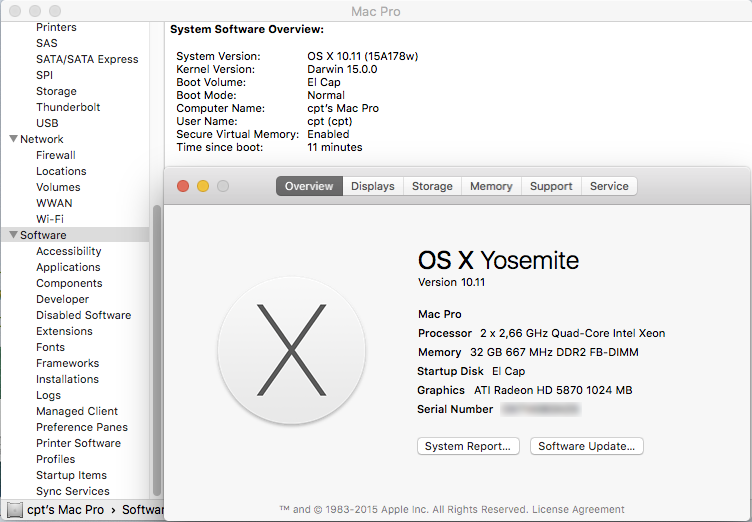Select SAS in the sidebar

point(47,43)
